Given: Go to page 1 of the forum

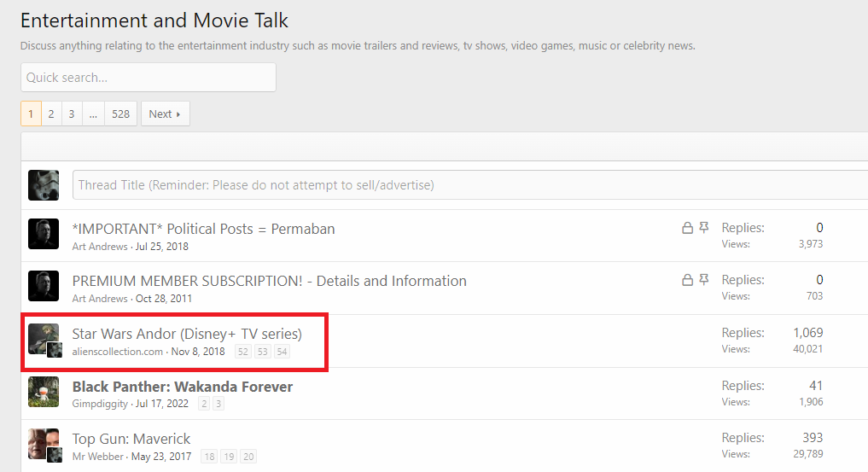Looking at the screenshot, I should tap(31, 114).
